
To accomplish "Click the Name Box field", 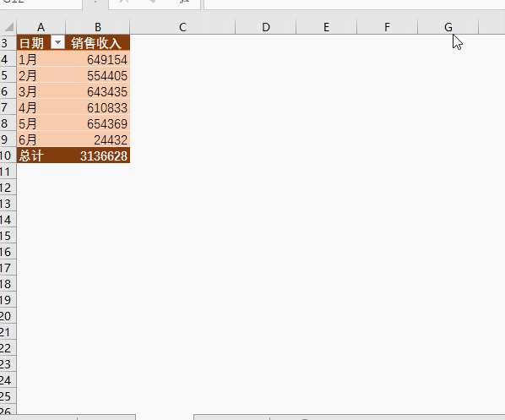I will tap(41, 3).
